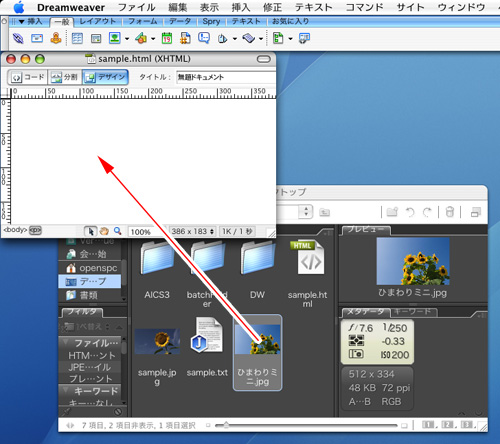Toggle show/hide panels arrows in Bridge status bar

(70, 425)
